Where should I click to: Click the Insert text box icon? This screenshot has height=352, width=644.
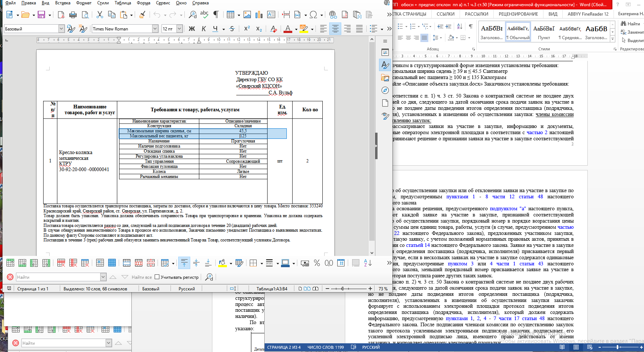pos(271,15)
